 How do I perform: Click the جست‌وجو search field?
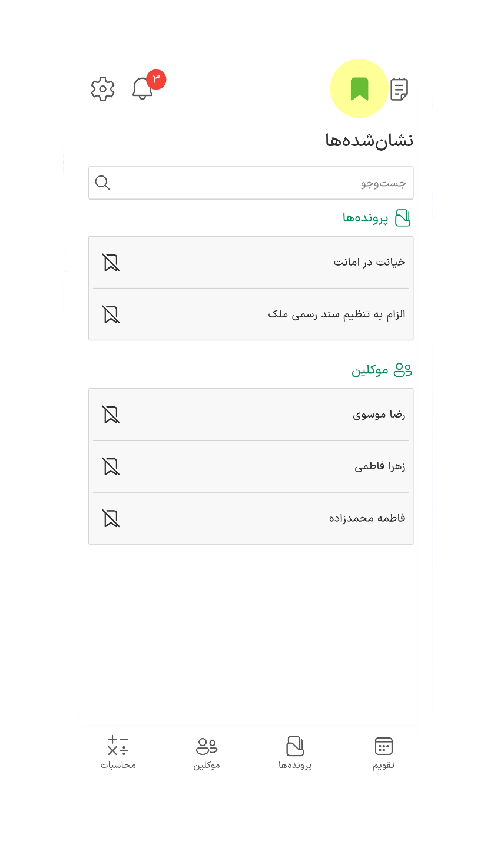point(259,183)
